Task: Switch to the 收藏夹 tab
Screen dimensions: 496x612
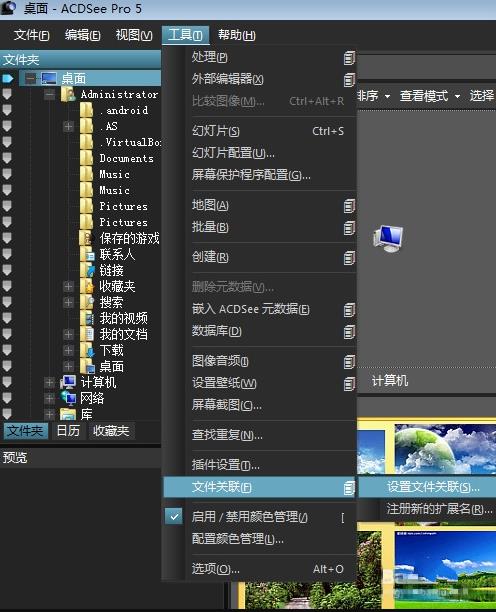Action: pyautogui.click(x=111, y=431)
